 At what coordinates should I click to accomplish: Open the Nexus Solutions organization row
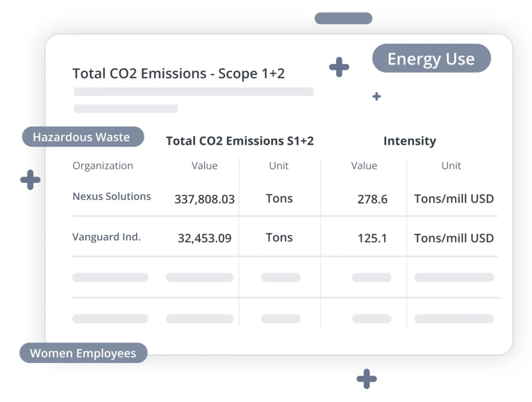coord(112,196)
